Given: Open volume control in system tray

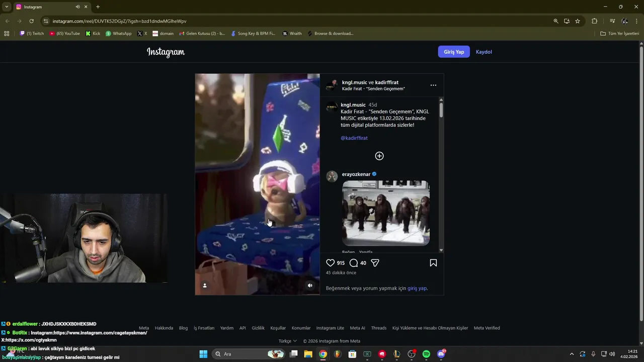Looking at the screenshot, I should pyautogui.click(x=612, y=354).
